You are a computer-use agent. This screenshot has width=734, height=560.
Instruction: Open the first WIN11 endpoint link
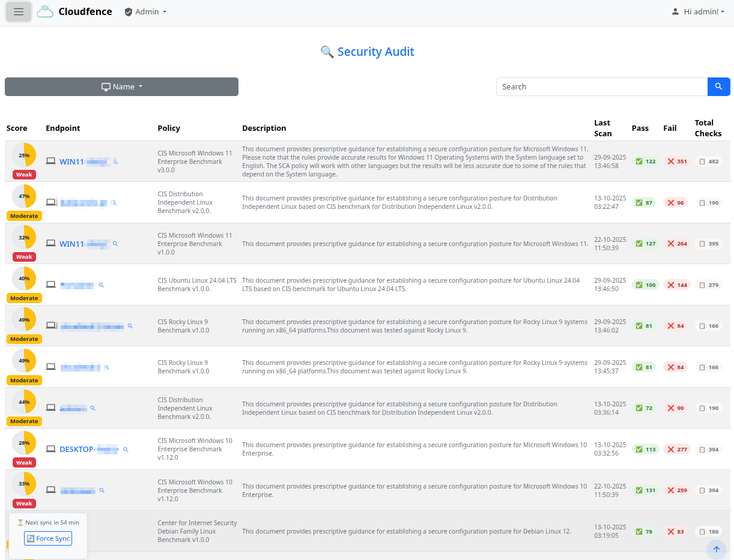(71, 162)
